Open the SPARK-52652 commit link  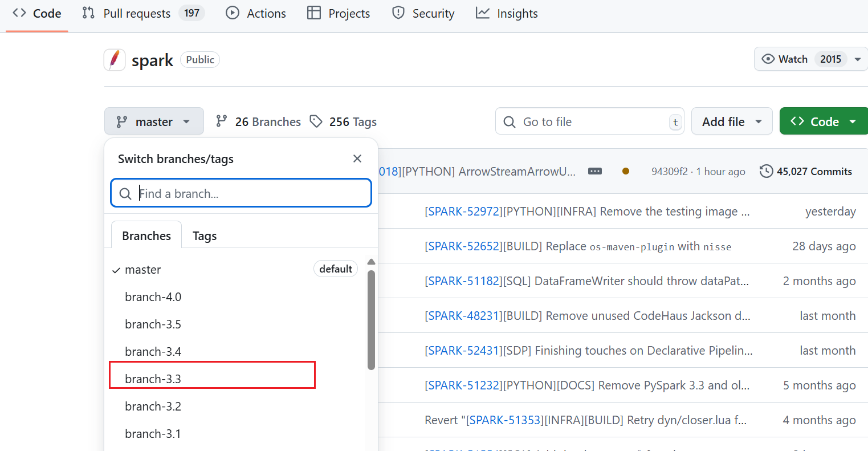click(463, 246)
